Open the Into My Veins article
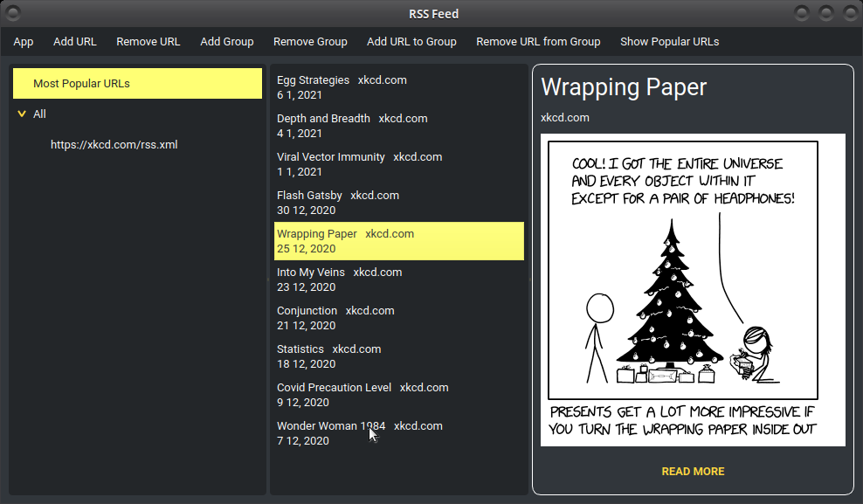The image size is (863, 504). (399, 280)
